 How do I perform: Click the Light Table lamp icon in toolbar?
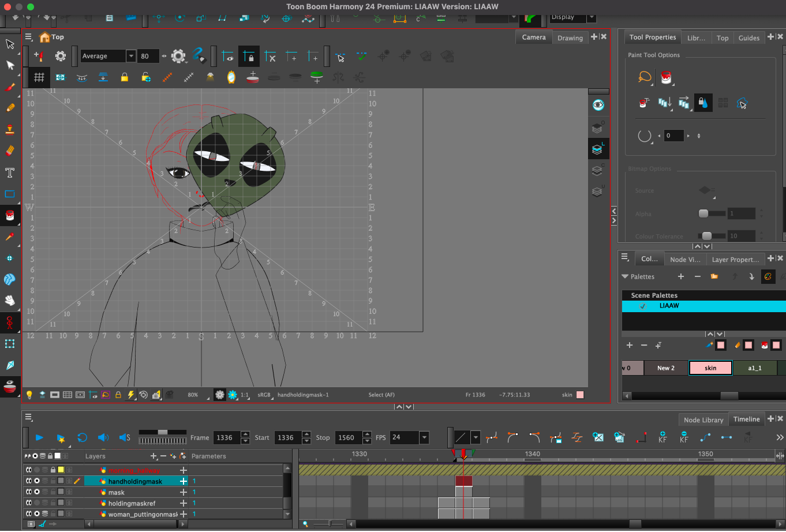coord(209,77)
